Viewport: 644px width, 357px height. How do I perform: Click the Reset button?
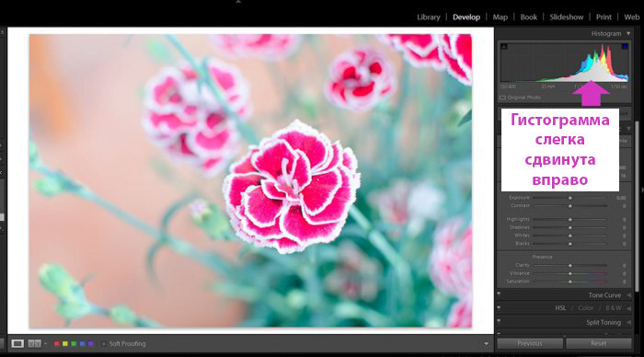[x=599, y=343]
